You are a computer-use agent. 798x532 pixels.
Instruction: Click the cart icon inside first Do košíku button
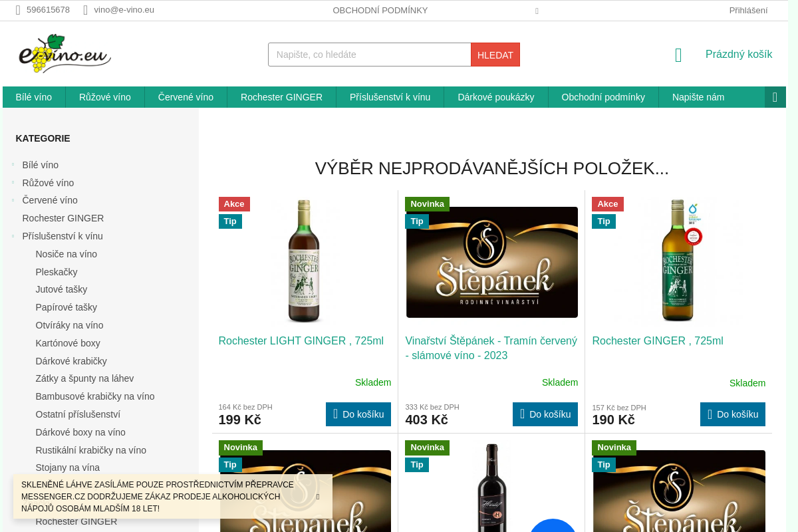[336, 414]
